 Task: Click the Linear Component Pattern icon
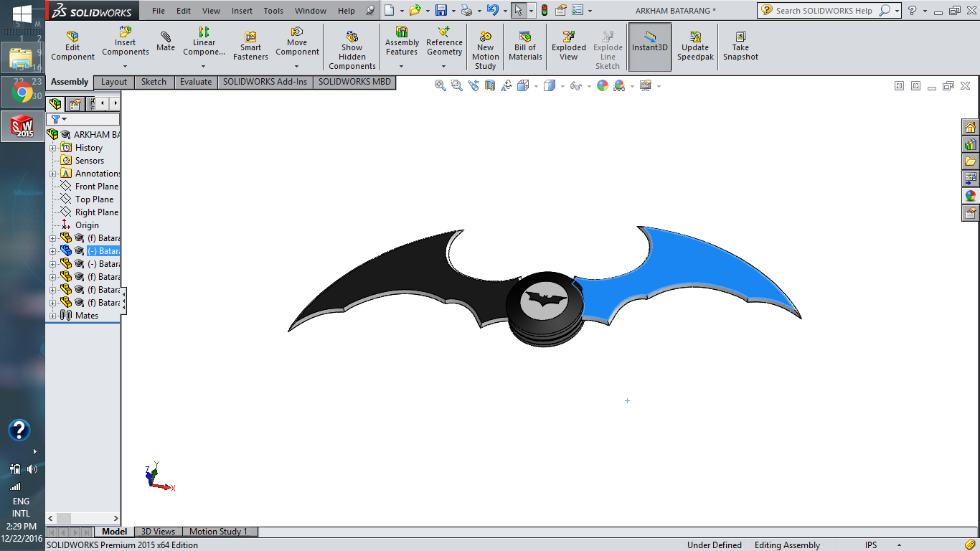point(204,32)
